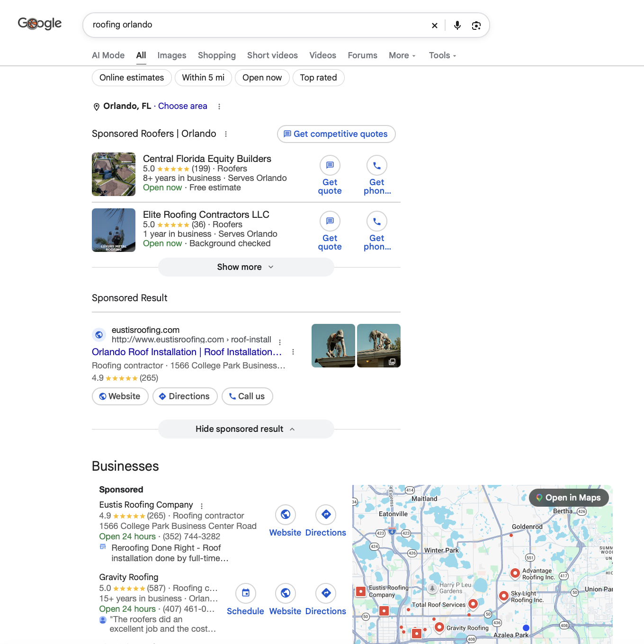Open Elite Roofing Contractors LLC listing title
644x644 pixels.
point(206,215)
